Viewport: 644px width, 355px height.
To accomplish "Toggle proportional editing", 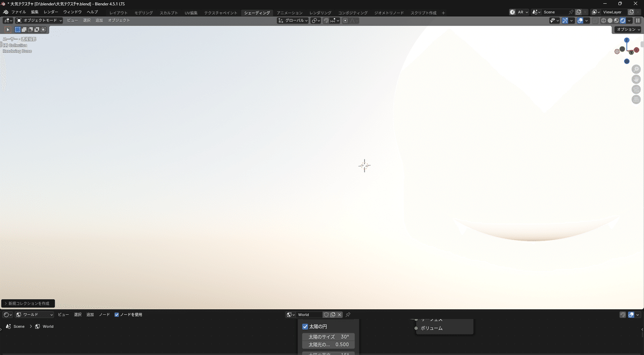I will (345, 20).
